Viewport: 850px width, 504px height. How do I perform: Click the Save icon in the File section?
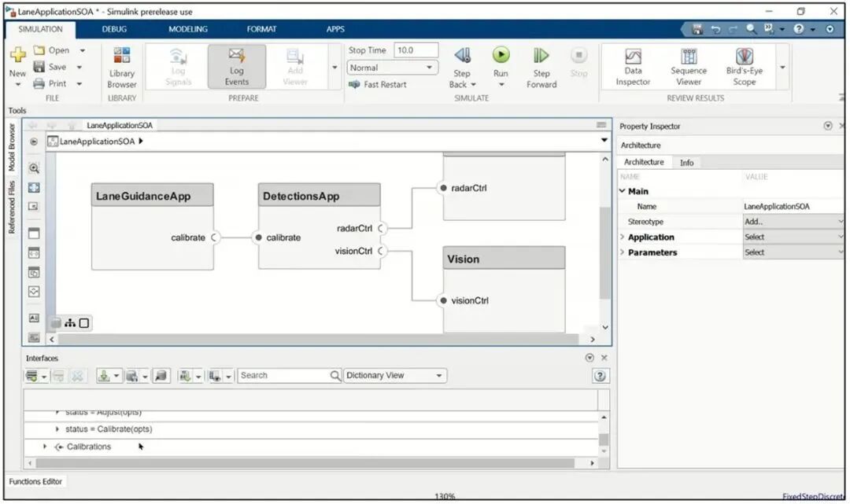pyautogui.click(x=39, y=67)
